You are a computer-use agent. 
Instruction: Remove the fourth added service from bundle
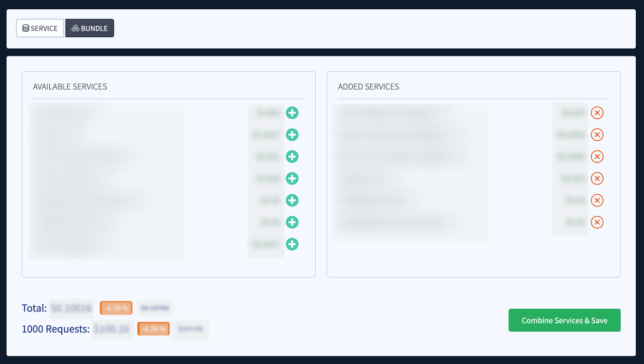tap(597, 178)
